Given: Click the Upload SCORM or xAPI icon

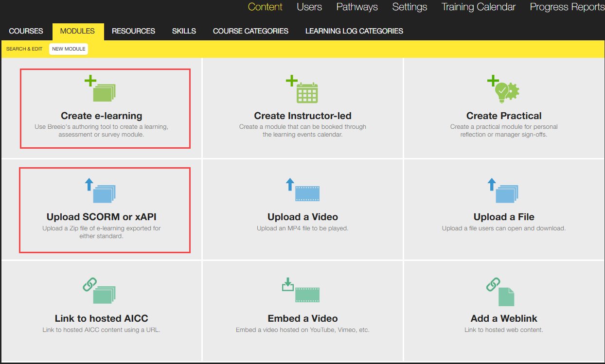Looking at the screenshot, I should click(101, 190).
